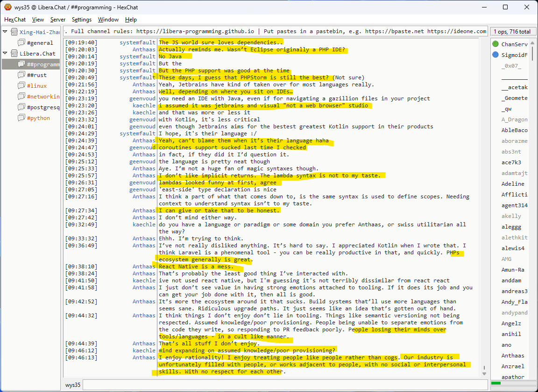Click the green lag meter bar
The height and width of the screenshot is (392, 538).
496,383
